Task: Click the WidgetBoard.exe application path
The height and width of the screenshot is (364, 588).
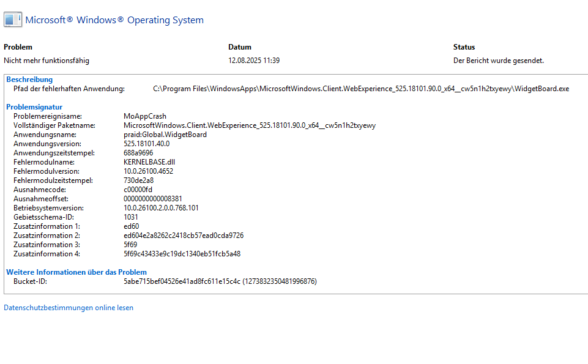Action: pyautogui.click(x=361, y=89)
